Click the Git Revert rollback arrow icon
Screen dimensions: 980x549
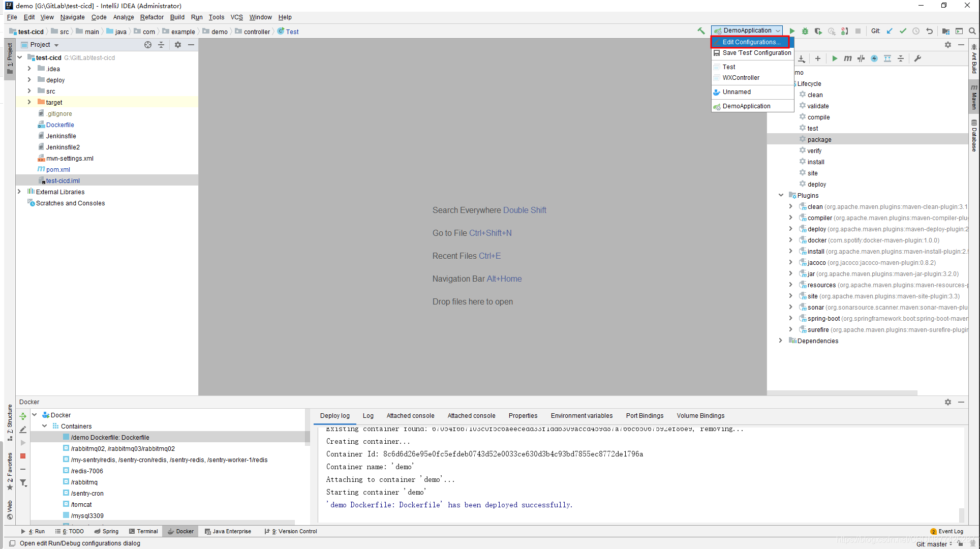point(929,31)
